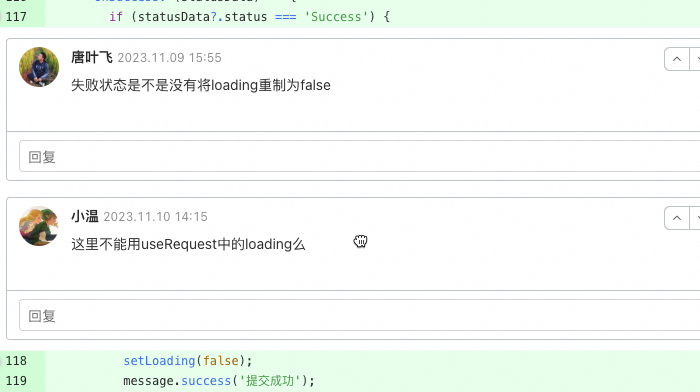Image resolution: width=700 pixels, height=392 pixels.
Task: Click the author name 唐叶飞
Action: (92, 58)
